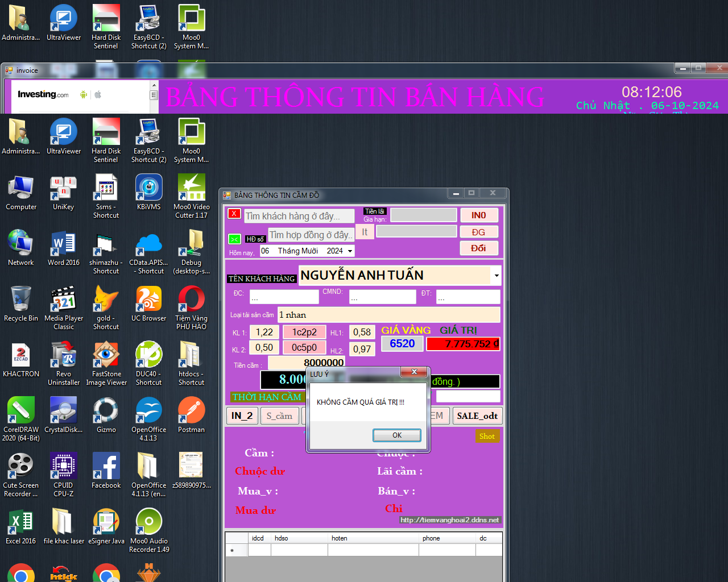The image size is (728, 582).
Task: Click the Tìm khách hàng search field
Action: 299,216
